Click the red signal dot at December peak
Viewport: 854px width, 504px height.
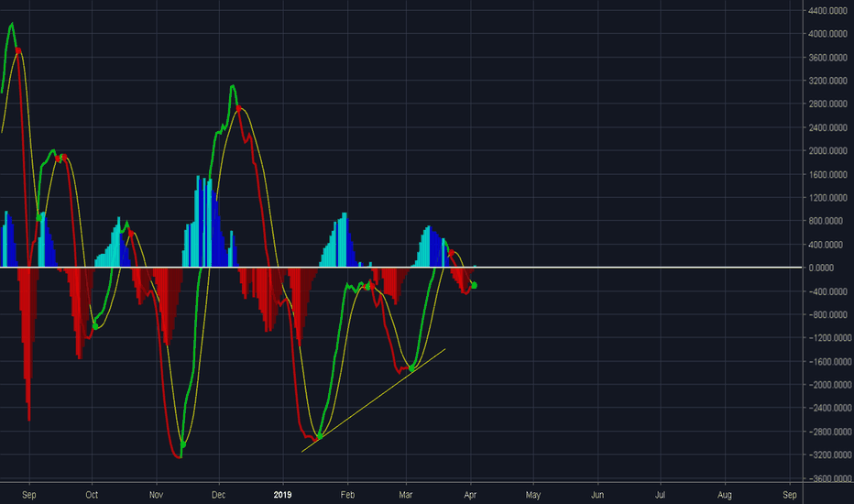click(x=238, y=108)
